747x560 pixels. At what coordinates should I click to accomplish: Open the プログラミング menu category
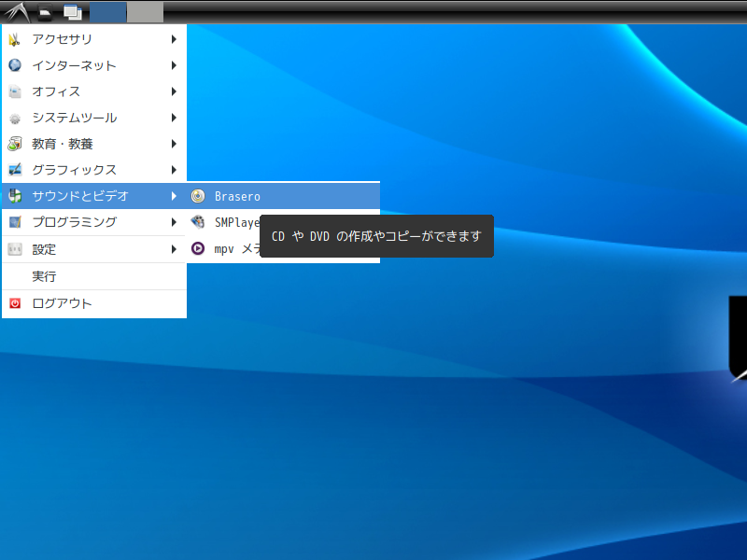pos(94,222)
